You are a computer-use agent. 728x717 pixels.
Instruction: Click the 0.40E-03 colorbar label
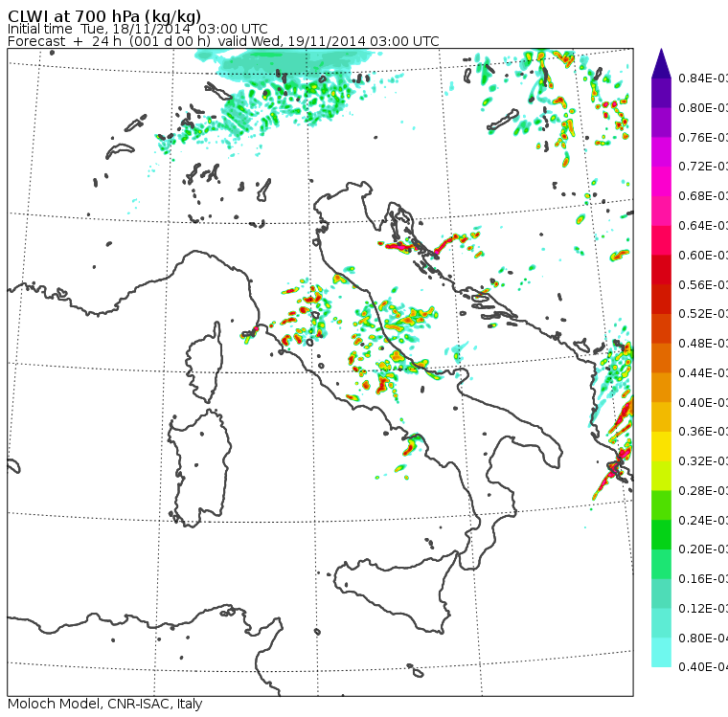tap(703, 402)
